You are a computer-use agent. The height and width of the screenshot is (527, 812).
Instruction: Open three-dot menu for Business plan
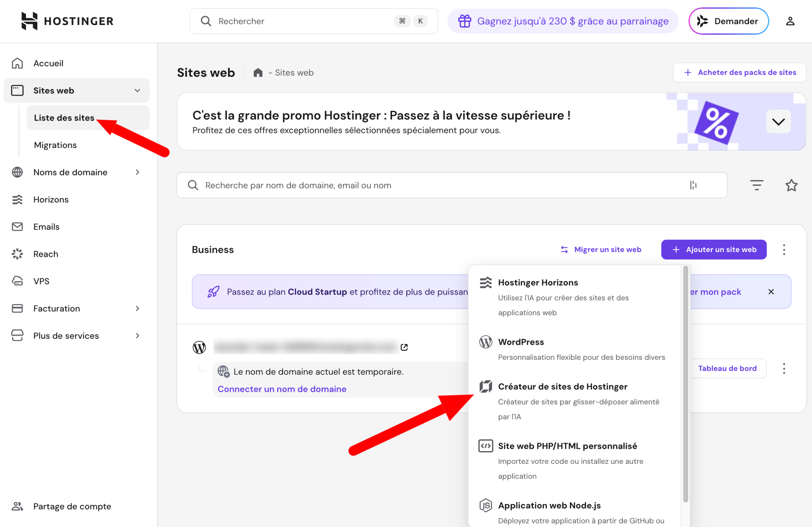click(x=784, y=250)
